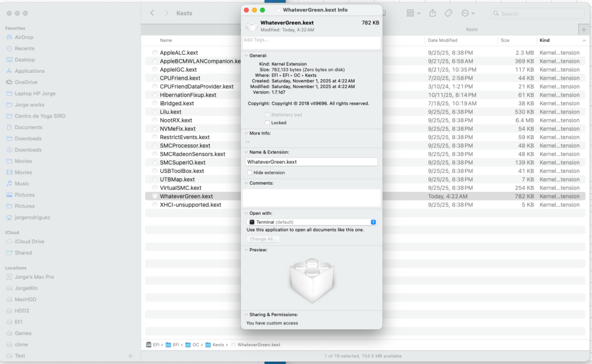Collapse the Open with section

246,213
